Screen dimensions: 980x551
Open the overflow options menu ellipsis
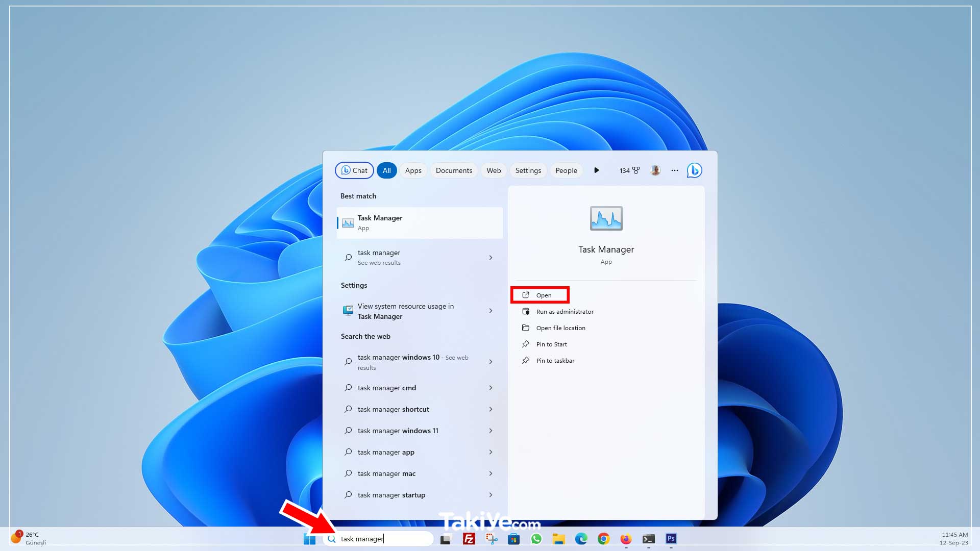674,170
